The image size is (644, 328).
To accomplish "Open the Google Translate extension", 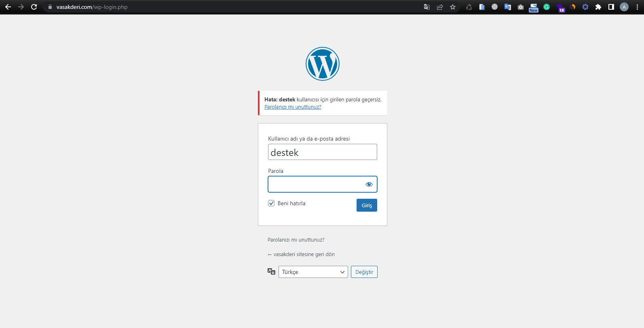I will 508,7.
